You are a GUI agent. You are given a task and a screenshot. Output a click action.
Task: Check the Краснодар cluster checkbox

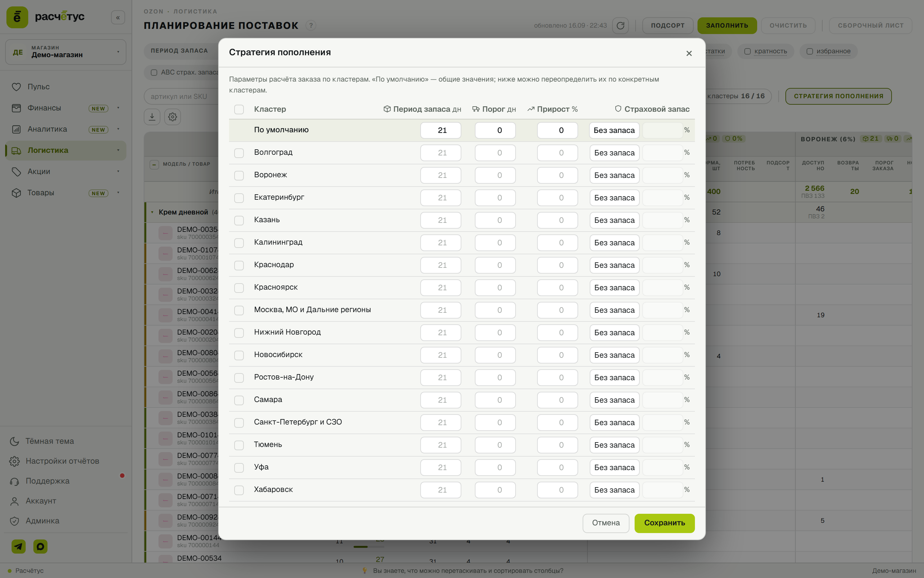239,265
